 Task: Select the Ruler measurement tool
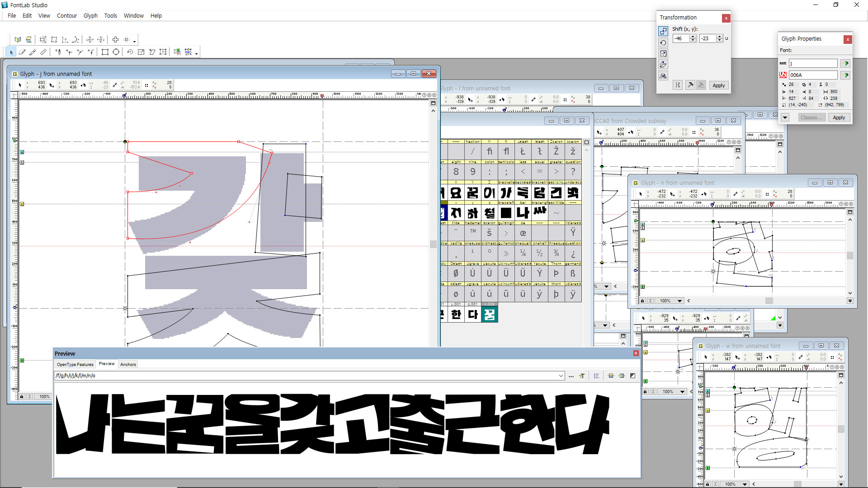click(x=43, y=52)
